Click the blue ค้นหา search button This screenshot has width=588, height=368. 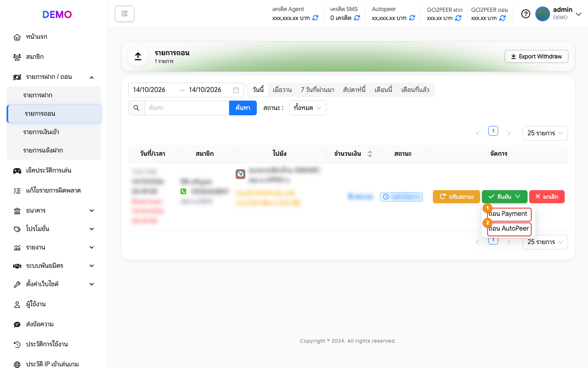[243, 108]
